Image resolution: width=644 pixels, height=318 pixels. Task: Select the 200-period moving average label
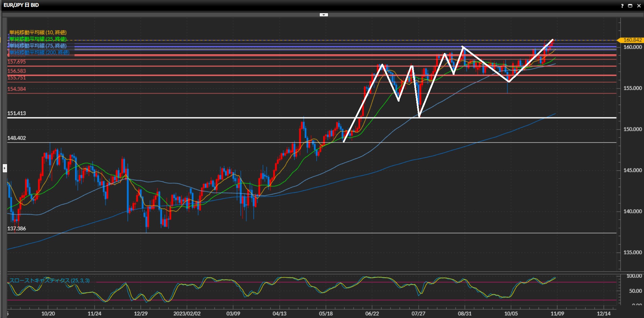point(39,52)
